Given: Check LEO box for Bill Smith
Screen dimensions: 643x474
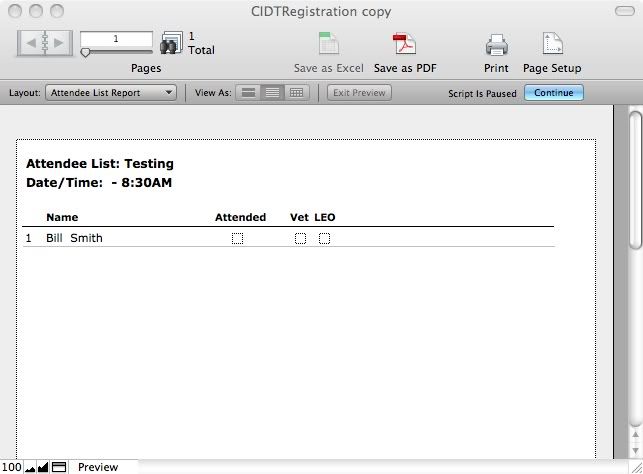Looking at the screenshot, I should click(324, 238).
